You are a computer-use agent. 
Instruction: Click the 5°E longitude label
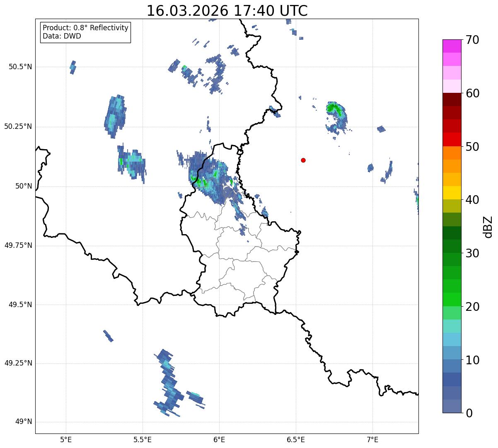[66, 439]
